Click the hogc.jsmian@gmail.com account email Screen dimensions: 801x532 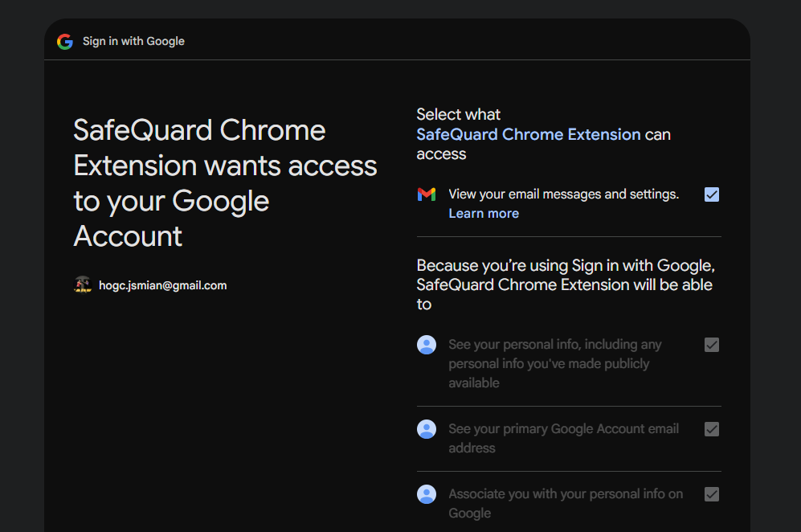[x=162, y=285]
